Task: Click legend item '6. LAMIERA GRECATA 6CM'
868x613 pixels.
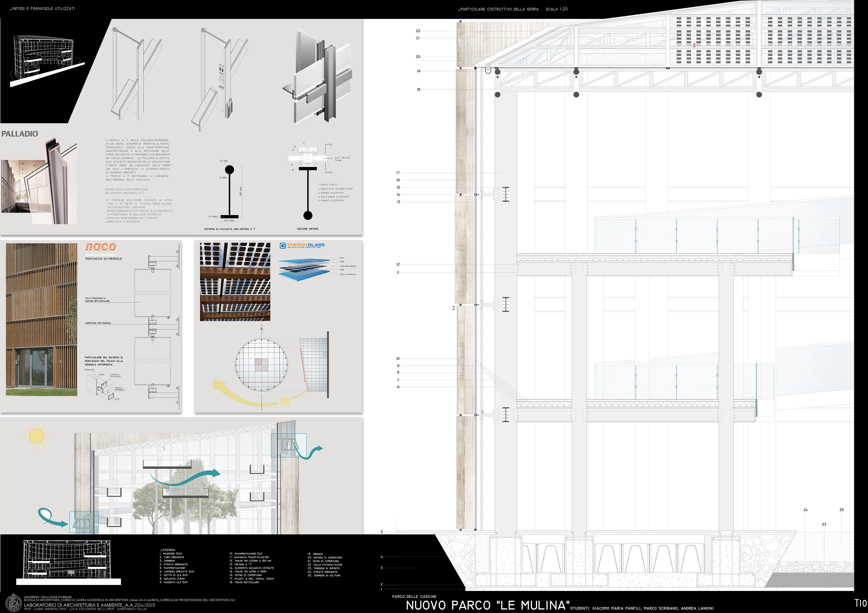Action: click(177, 571)
